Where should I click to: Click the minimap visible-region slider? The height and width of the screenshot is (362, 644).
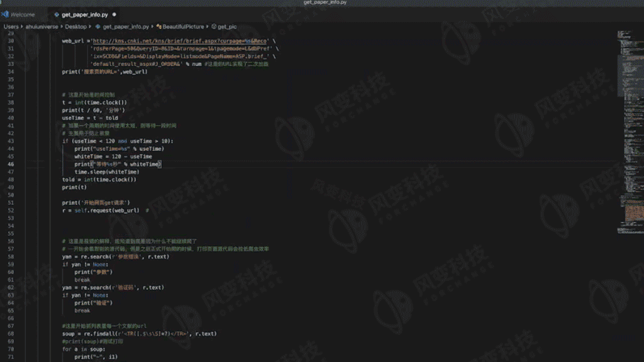tap(630, 76)
